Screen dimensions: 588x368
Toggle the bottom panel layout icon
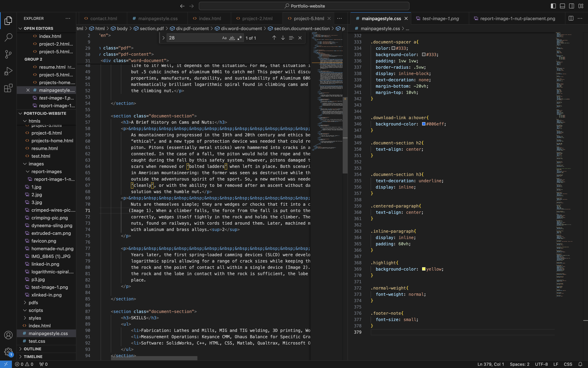(x=562, y=6)
